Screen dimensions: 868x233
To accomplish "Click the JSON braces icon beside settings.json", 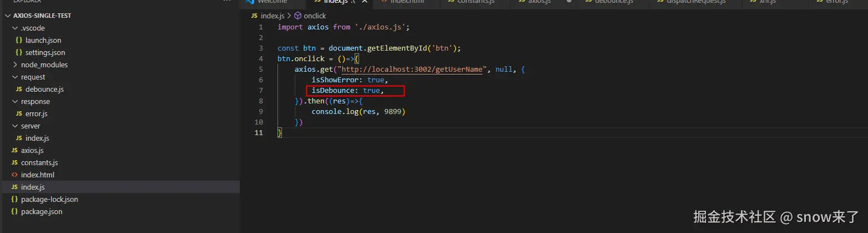I will (x=19, y=53).
